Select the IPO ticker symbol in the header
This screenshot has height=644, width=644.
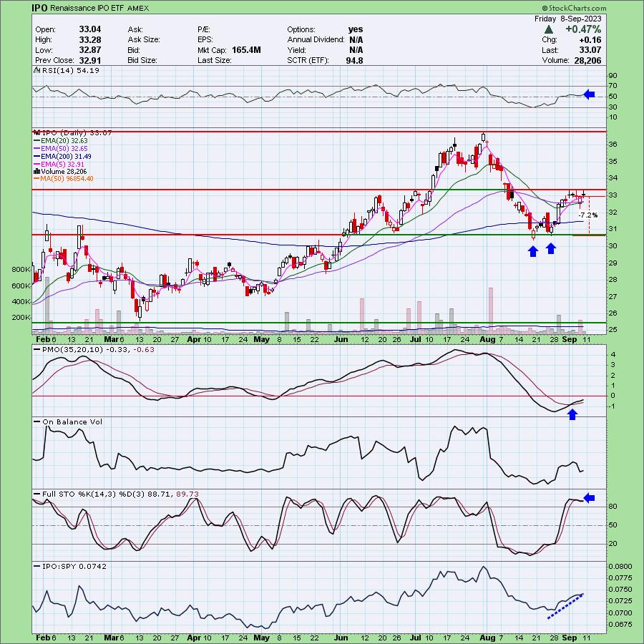point(39,8)
